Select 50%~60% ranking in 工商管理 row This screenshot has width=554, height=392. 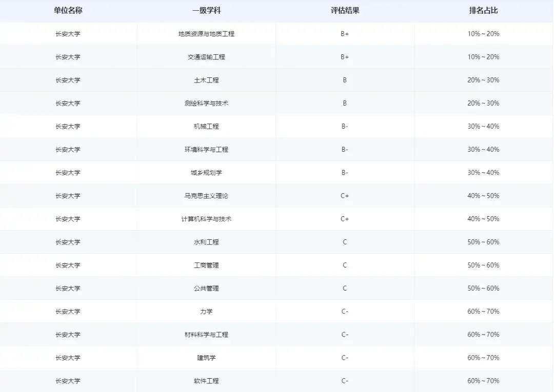(x=483, y=265)
